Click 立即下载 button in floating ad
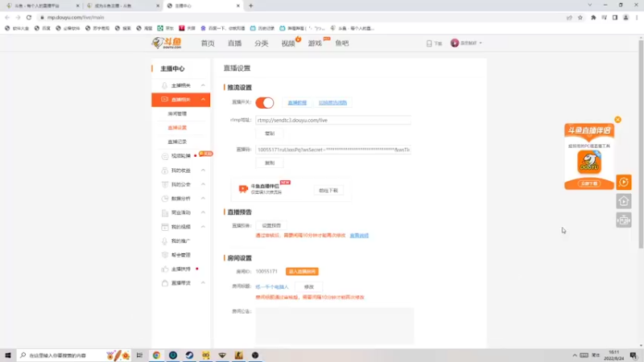Screen dimensions: 644x362 (x=589, y=183)
